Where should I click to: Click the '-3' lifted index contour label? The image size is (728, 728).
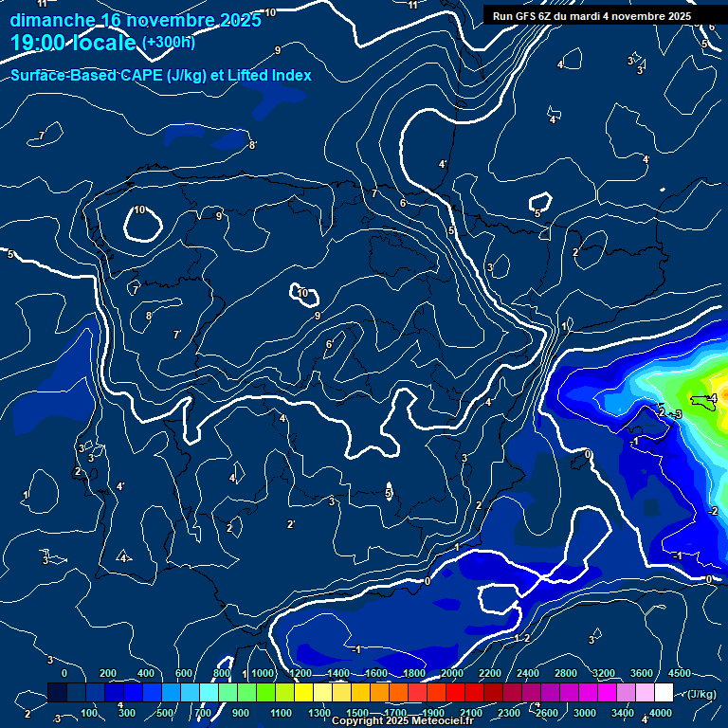[677, 414]
